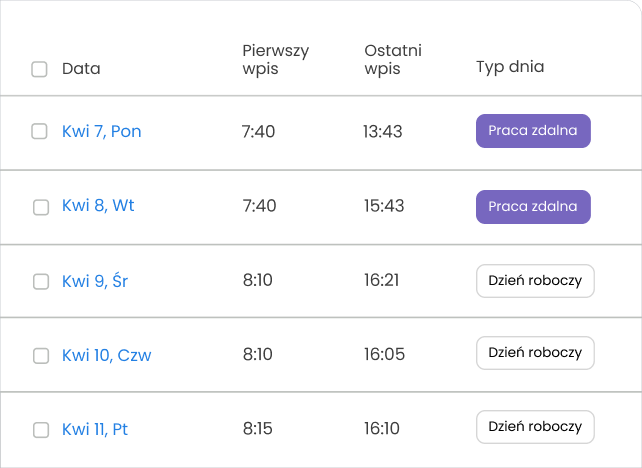
Task: Open the Kwi 11, Pt date link
Action: [x=95, y=430]
